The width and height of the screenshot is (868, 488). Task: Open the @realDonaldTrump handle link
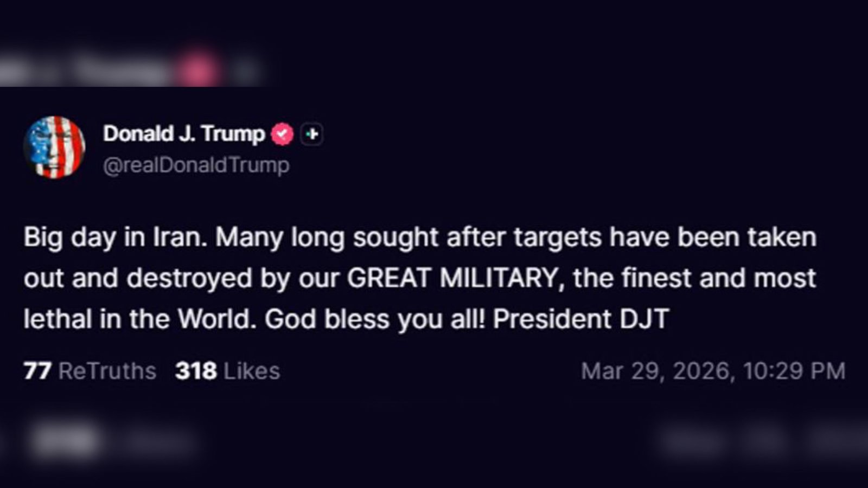pos(196,165)
